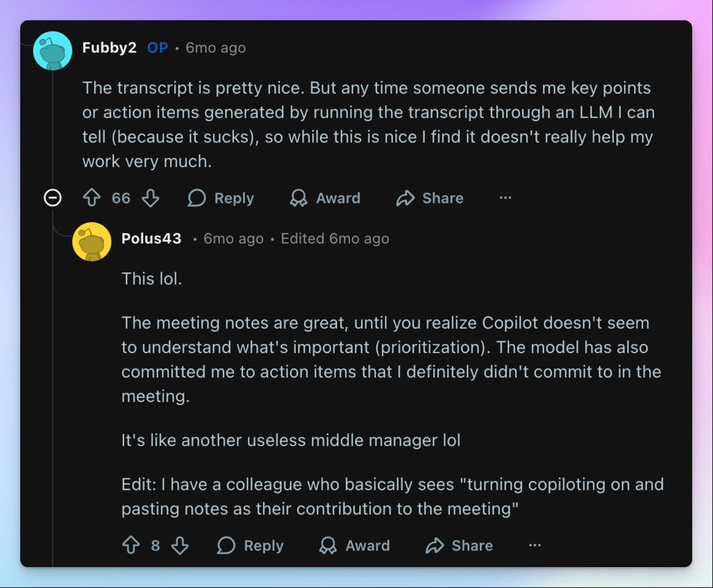Downvote Fubby2's comment
The height and width of the screenshot is (588, 713).
tap(151, 198)
